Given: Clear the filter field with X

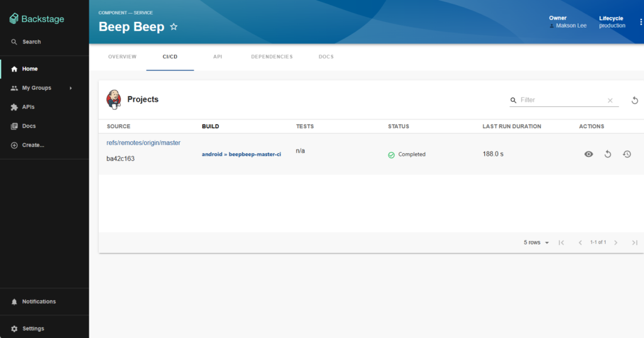Looking at the screenshot, I should click(x=610, y=101).
